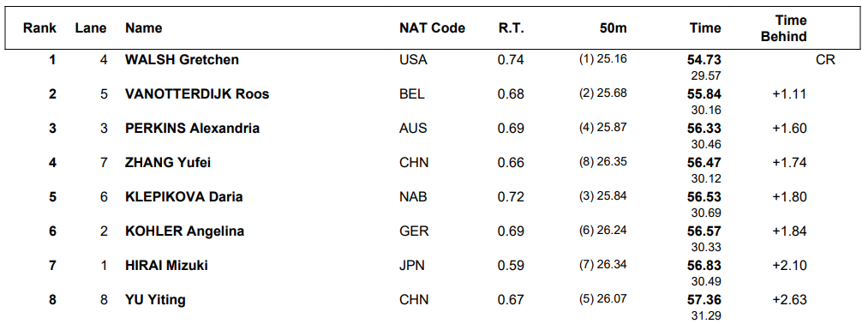Select the name VANOTTERDIJK Roos

pos(198,94)
